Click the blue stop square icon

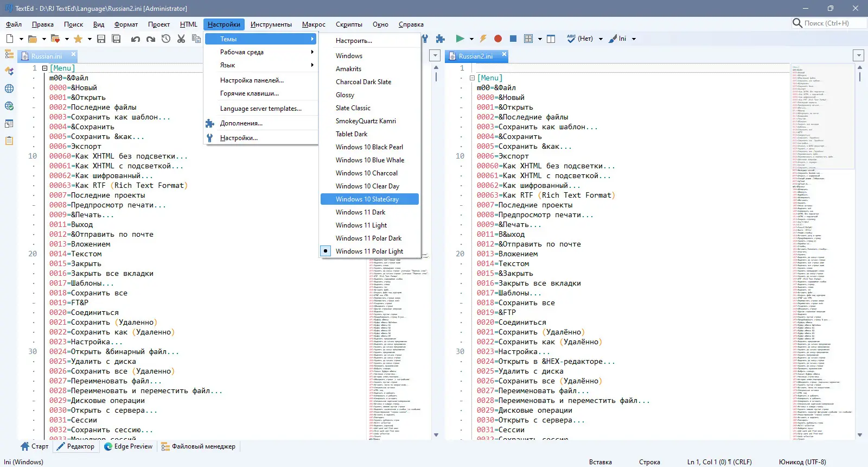513,39
